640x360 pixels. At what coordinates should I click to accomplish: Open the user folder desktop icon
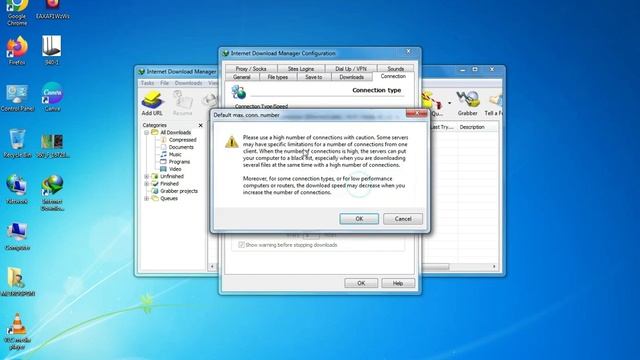(x=17, y=282)
